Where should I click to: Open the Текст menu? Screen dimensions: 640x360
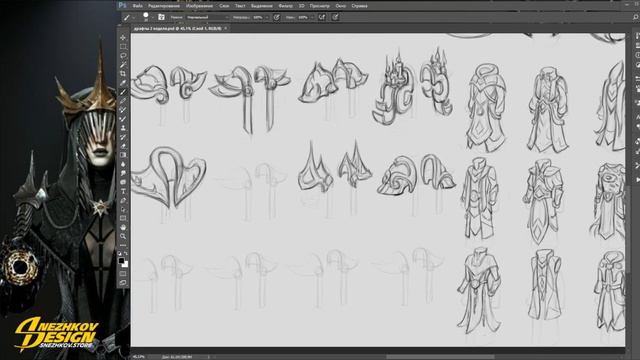[240, 6]
